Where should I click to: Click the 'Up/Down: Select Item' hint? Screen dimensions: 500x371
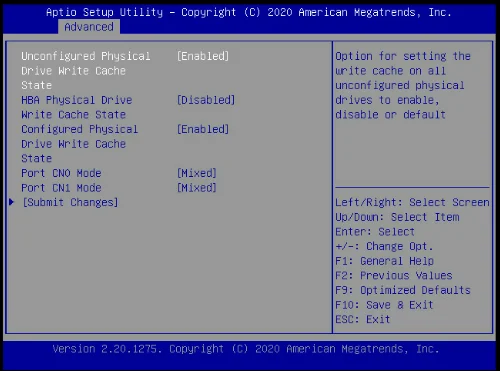397,217
